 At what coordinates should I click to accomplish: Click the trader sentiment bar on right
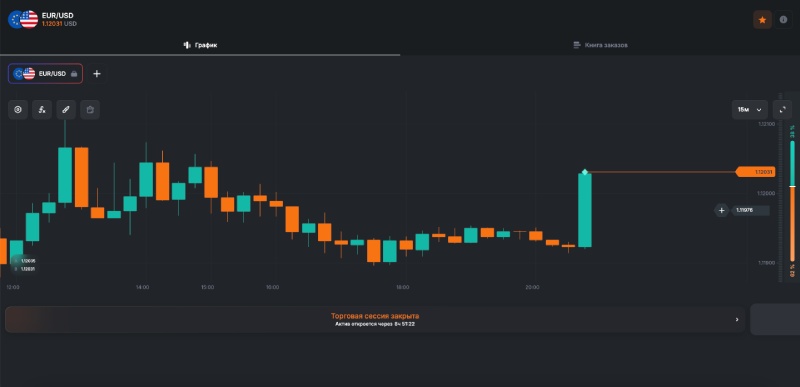pos(792,201)
